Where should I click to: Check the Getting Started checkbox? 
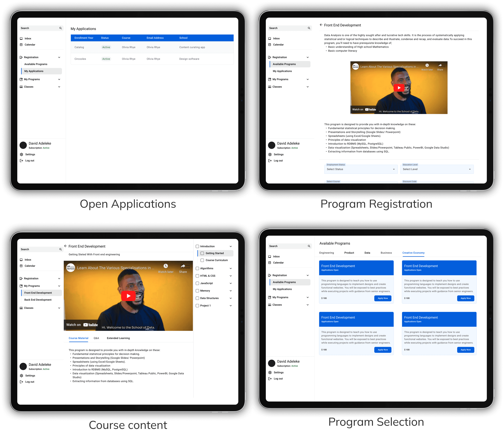pos(202,253)
